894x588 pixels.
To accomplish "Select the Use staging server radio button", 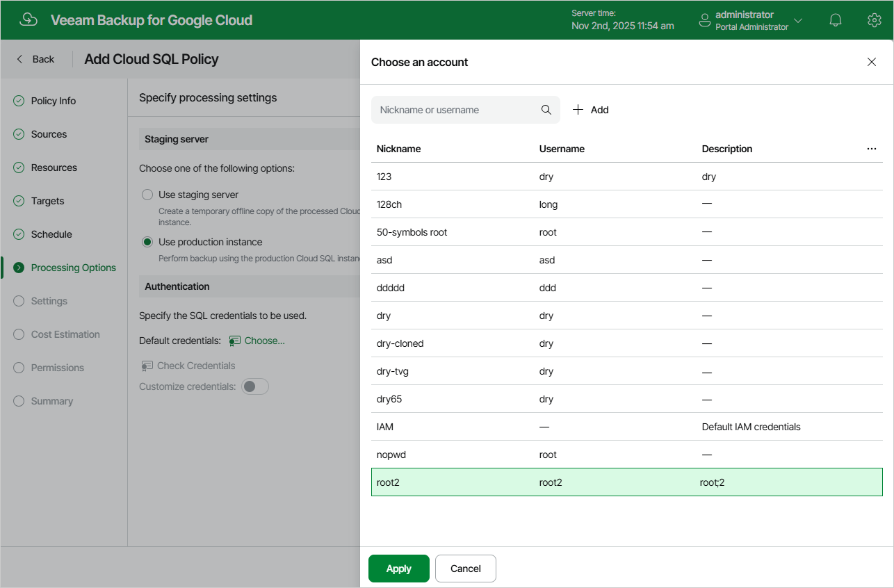I will tap(147, 195).
